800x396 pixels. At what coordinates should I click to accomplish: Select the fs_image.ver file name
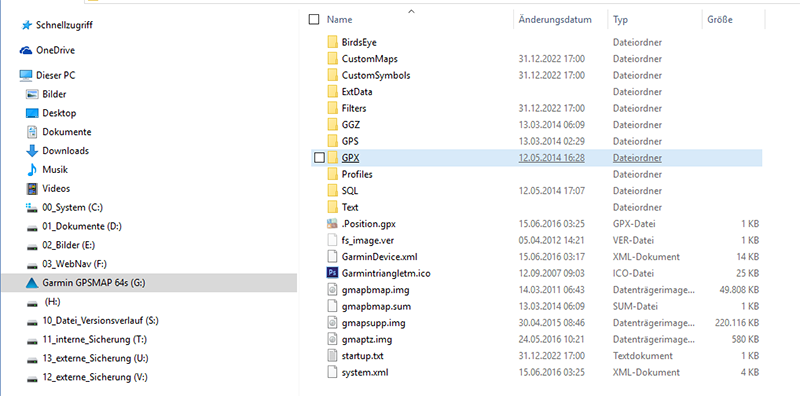(x=367, y=240)
